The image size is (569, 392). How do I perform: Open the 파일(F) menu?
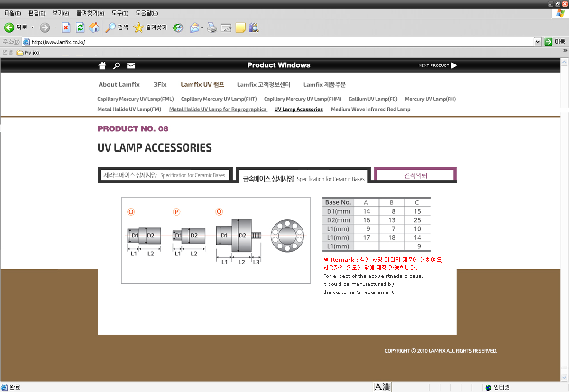[x=12, y=13]
